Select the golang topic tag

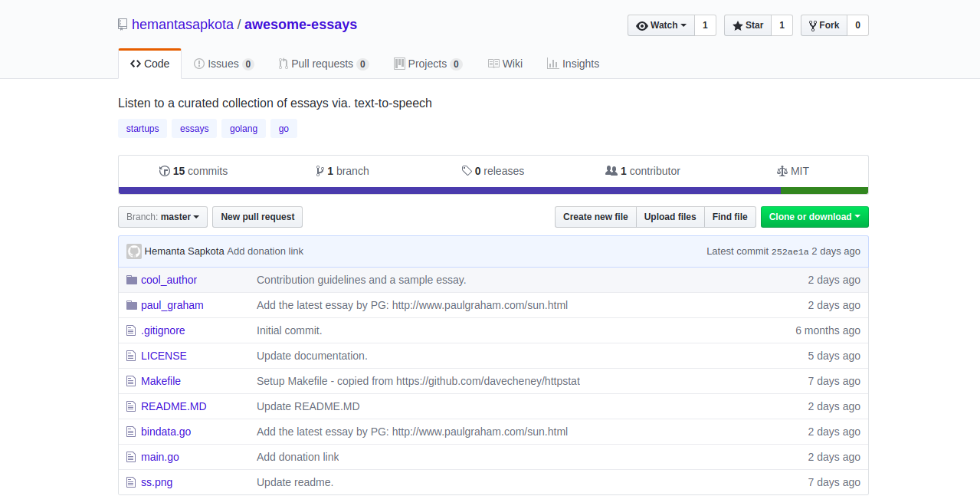244,129
